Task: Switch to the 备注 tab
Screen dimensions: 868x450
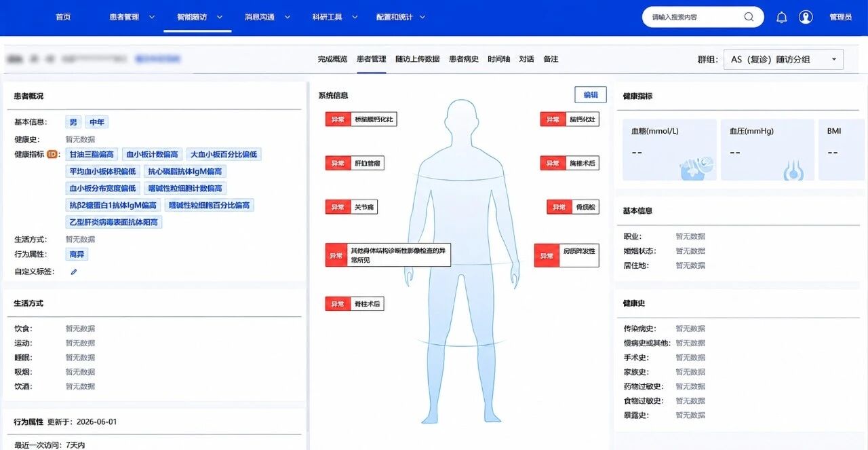Action: [551, 59]
